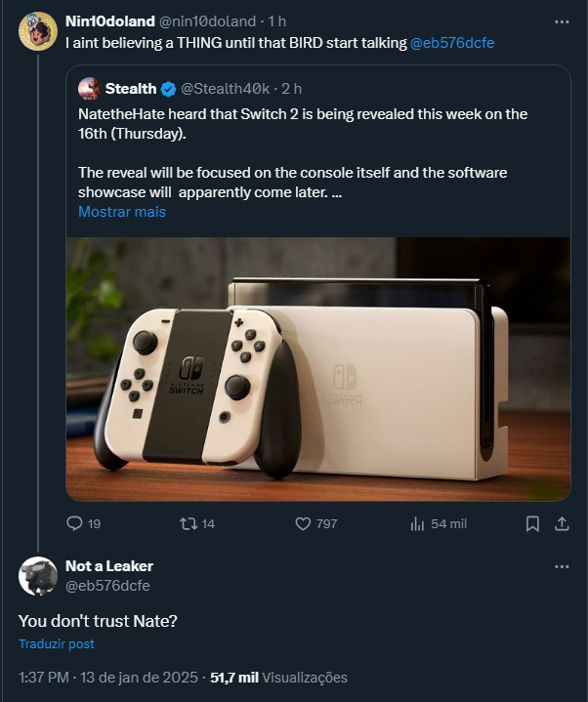Open Not a Leaker profile avatar
588x702 pixels.
(38, 576)
